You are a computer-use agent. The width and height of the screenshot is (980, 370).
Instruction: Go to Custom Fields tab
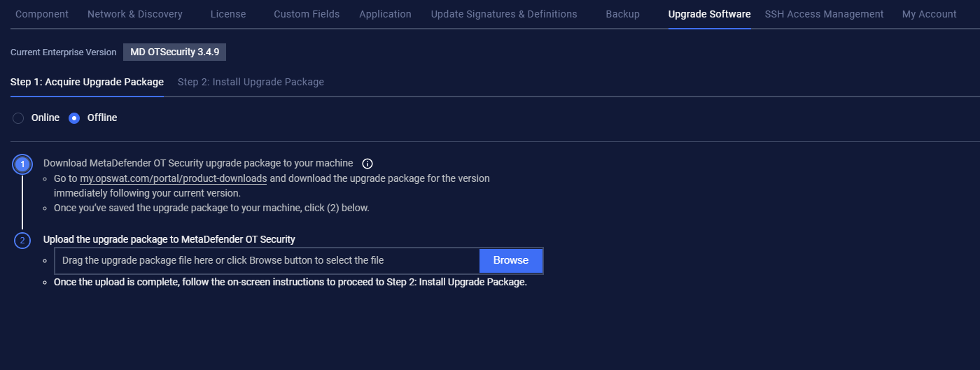coord(307,14)
